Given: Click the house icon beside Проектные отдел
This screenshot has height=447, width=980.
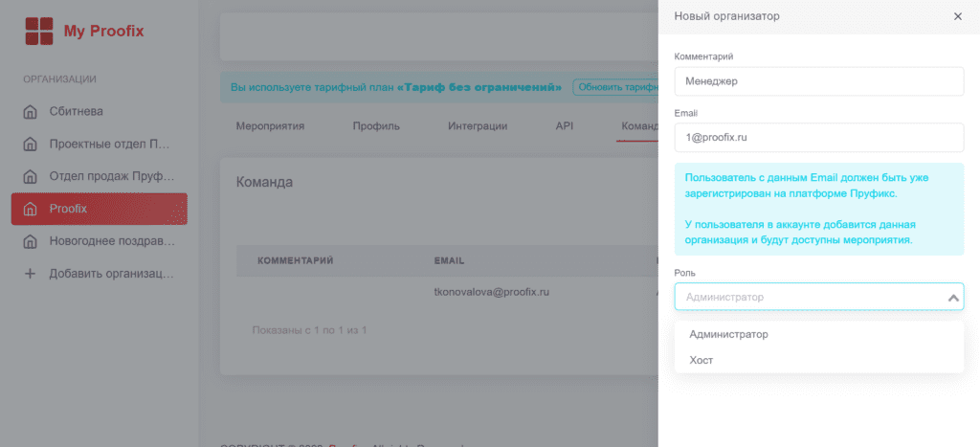Looking at the screenshot, I should pyautogui.click(x=30, y=145).
